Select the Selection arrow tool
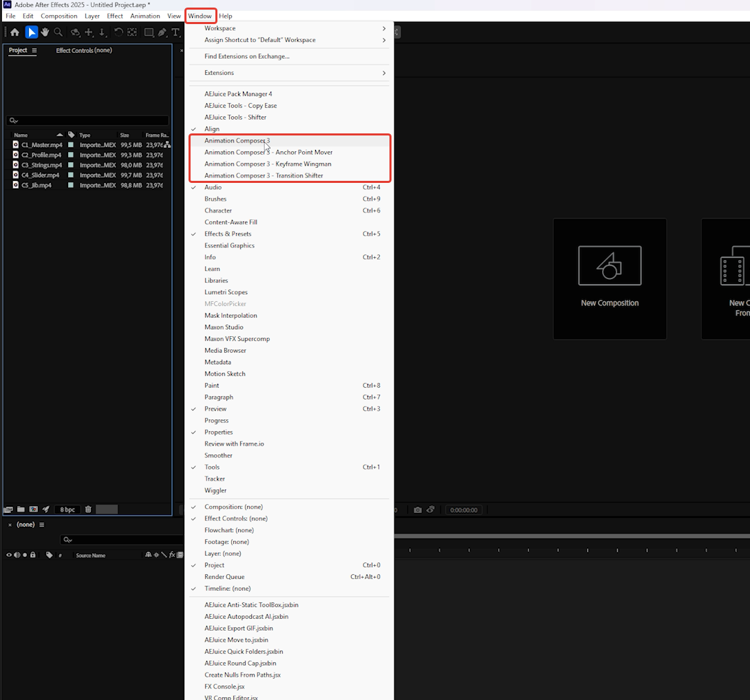This screenshot has height=700, width=750. tap(32, 32)
